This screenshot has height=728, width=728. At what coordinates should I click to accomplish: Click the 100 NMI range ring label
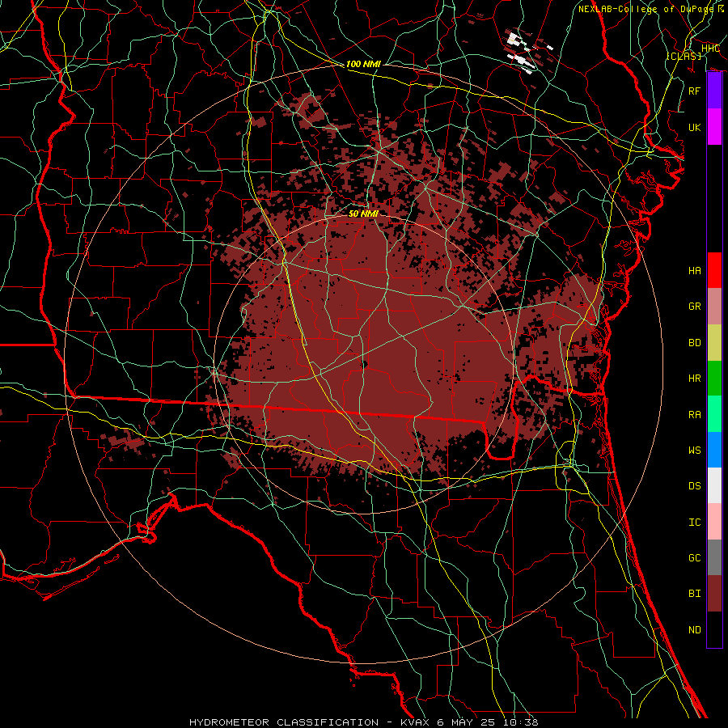click(363, 64)
